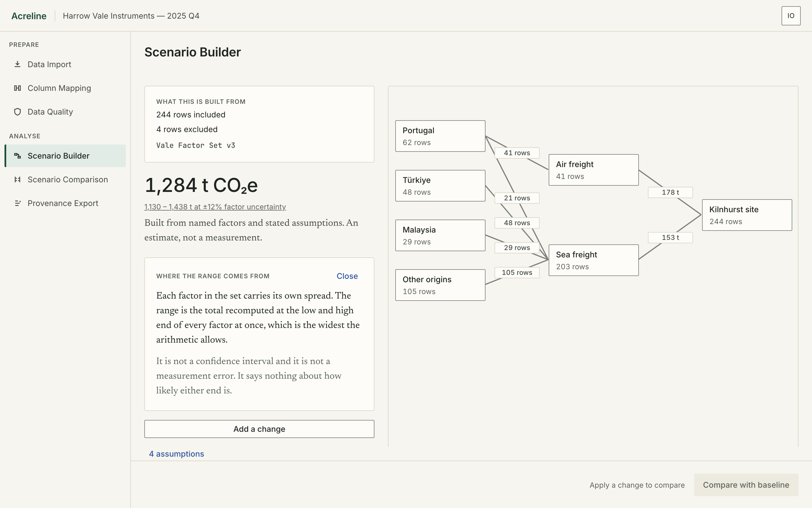This screenshot has width=812, height=508.
Task: Click the 48 rows flow label
Action: 517,223
